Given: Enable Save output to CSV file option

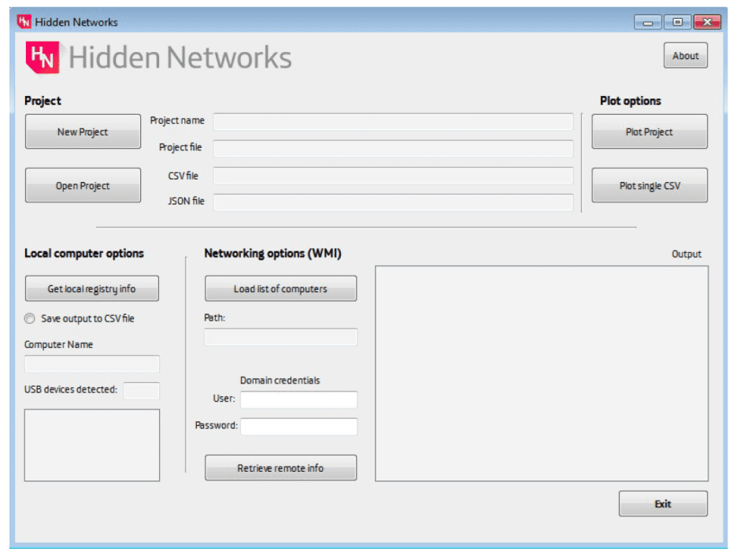Looking at the screenshot, I should click(30, 319).
